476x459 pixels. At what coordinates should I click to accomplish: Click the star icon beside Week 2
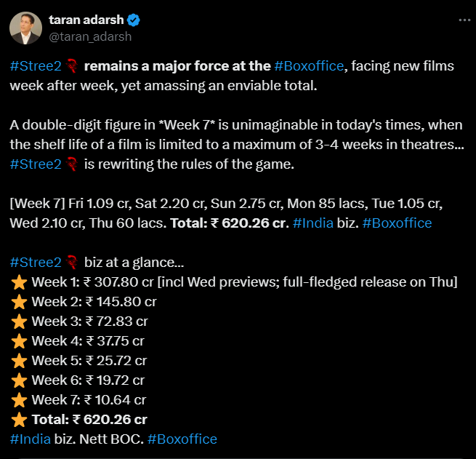[x=19, y=301]
